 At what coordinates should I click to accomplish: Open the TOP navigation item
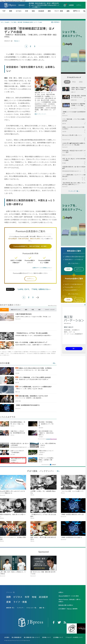(4, 11)
